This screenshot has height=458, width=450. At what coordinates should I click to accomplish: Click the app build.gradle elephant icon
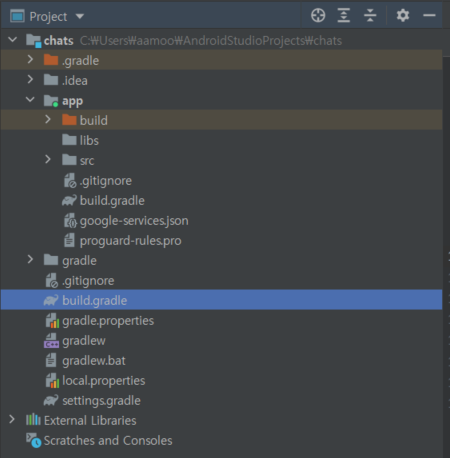(x=69, y=200)
